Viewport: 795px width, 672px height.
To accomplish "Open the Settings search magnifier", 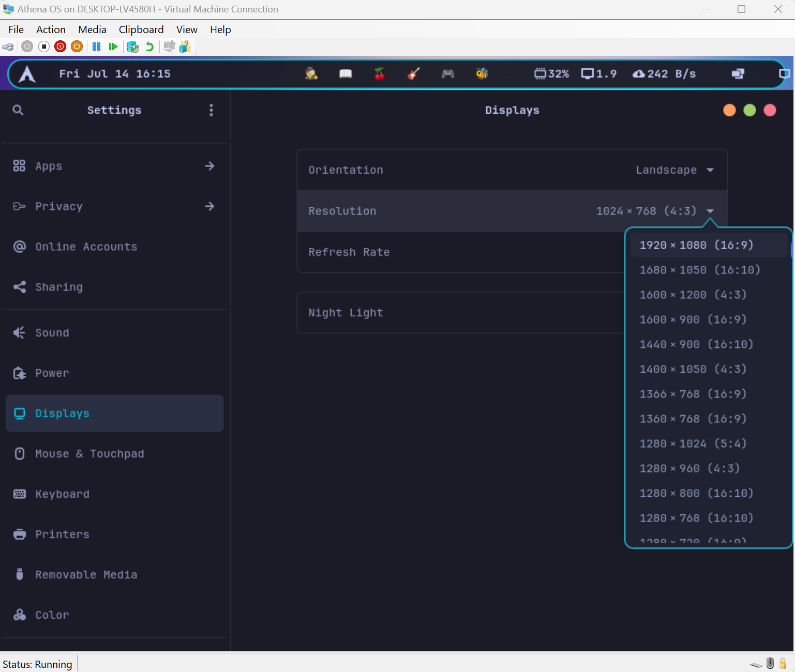I will coord(18,110).
